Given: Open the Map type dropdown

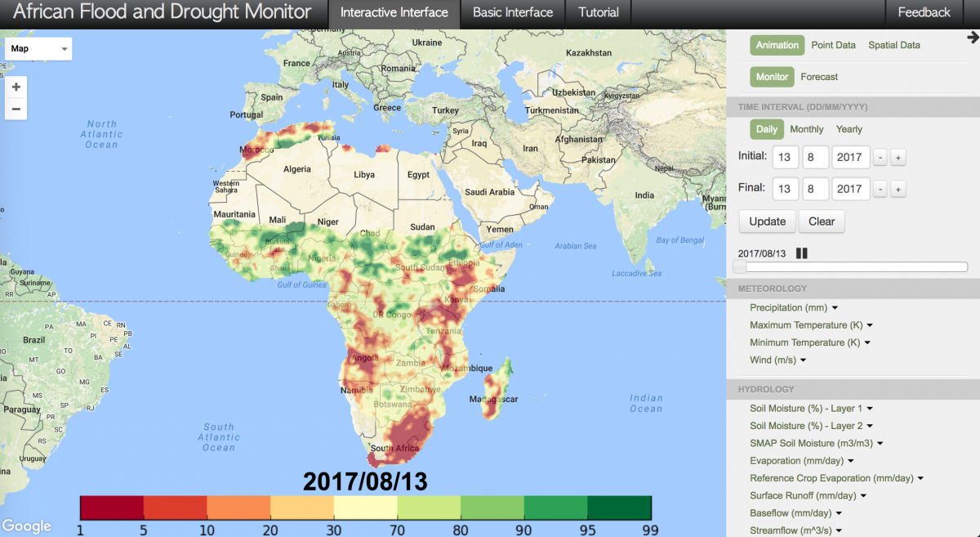Looking at the screenshot, I should [x=38, y=49].
